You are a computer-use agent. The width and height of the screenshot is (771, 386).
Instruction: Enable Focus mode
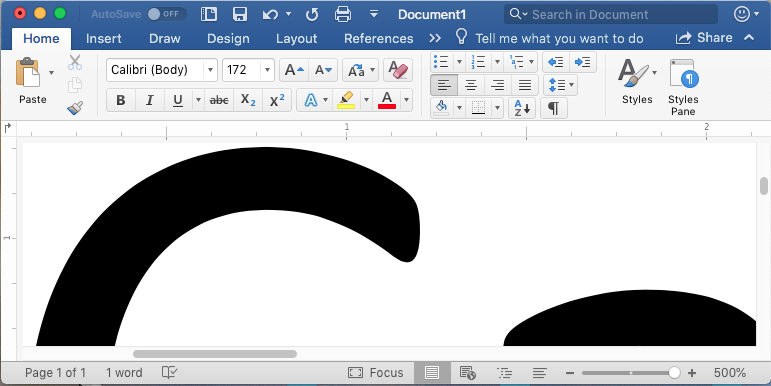coord(376,373)
